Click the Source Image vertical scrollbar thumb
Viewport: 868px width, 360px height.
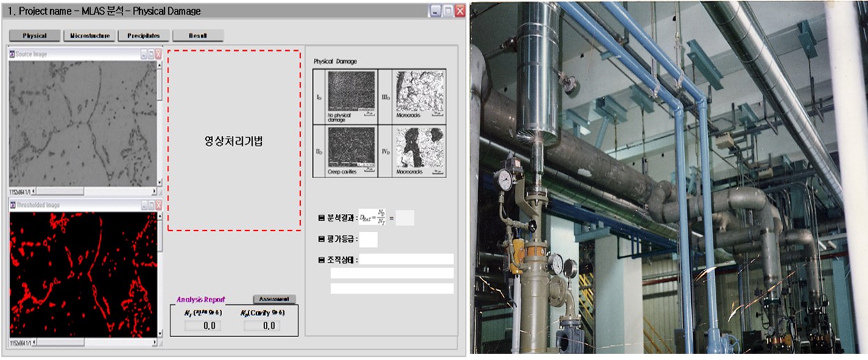pos(159,84)
